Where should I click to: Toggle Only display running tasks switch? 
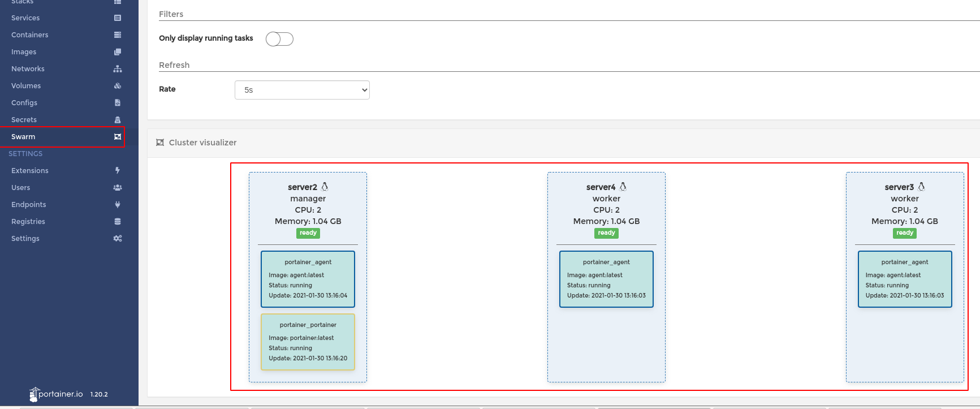pyautogui.click(x=279, y=39)
